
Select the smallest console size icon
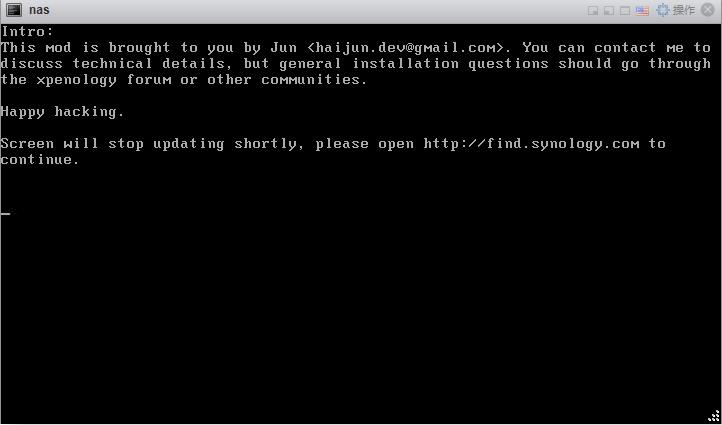coord(593,11)
